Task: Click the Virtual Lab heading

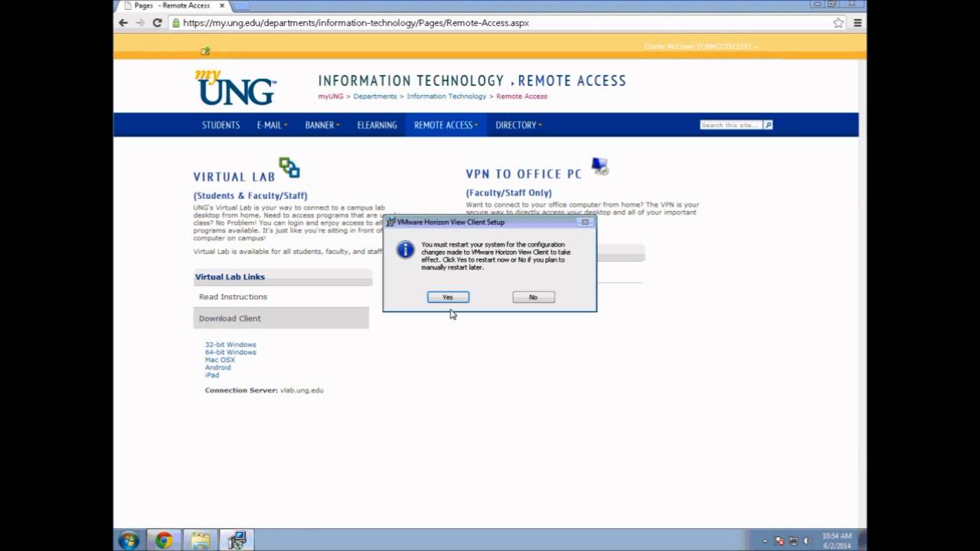Action: pos(234,177)
